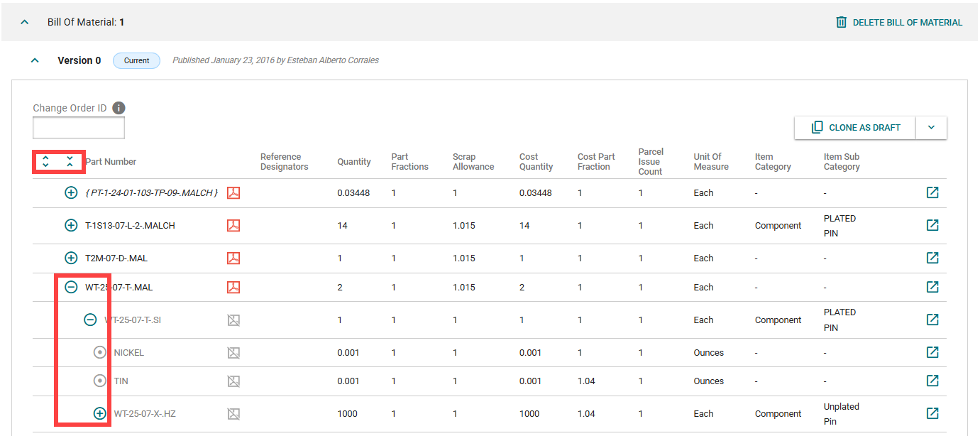Viewport: 980px width, 436px height.
Task: Open external link for WT-25-07-X-.HZ row
Action: point(932,413)
